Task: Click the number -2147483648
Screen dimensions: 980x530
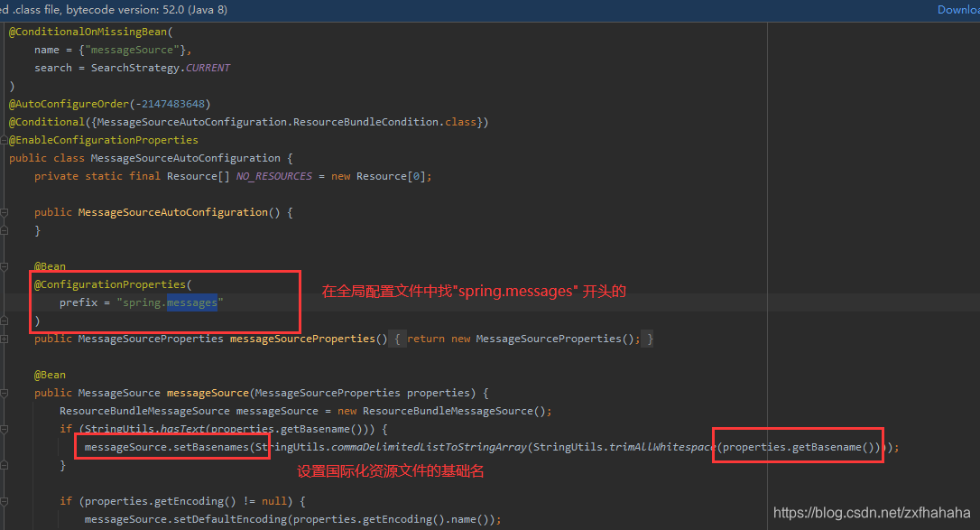Action: pyautogui.click(x=170, y=104)
